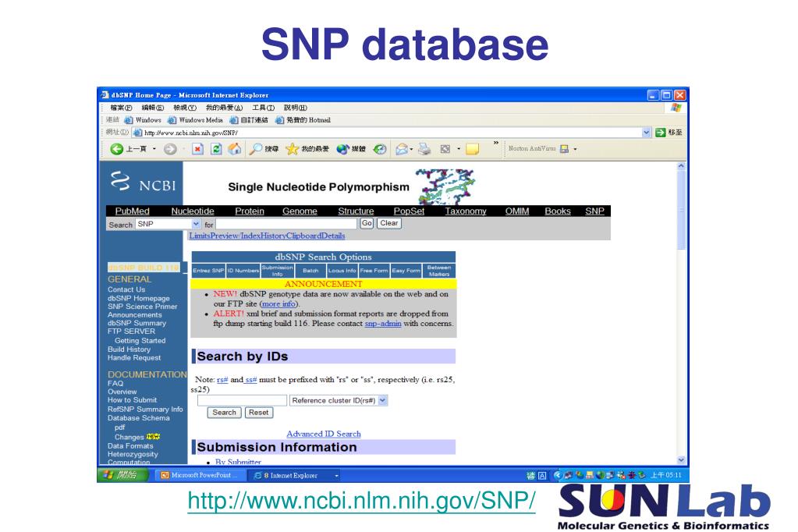Open the Search magnifier toolbar button
Viewport: 798px width, 532px height.
click(x=264, y=149)
